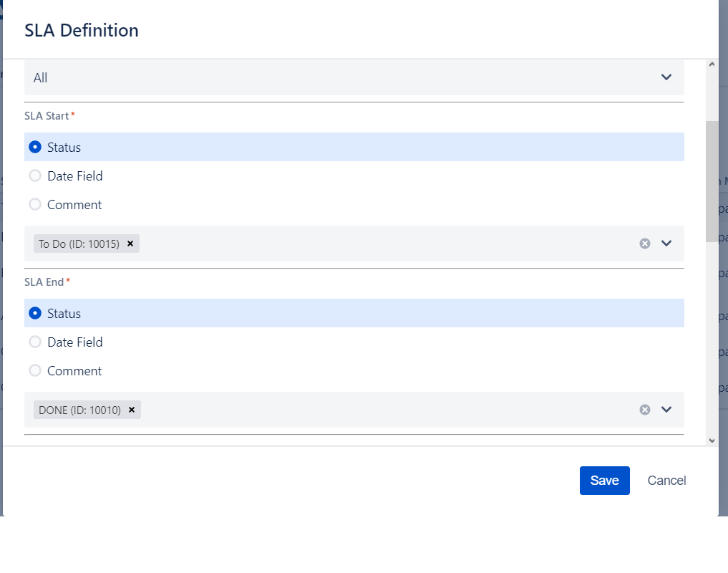Remove the "DONE (ID: 10010)" tag
728x573 pixels.
132,410
